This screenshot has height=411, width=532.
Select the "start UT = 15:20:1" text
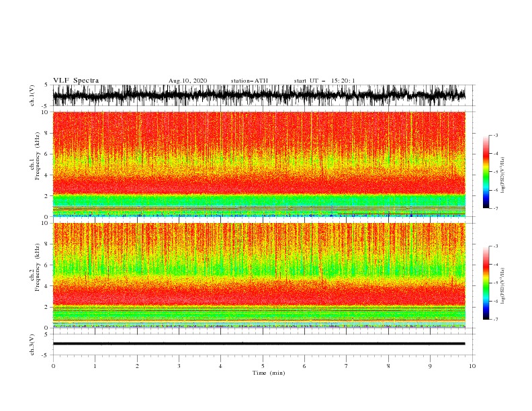tap(324, 81)
